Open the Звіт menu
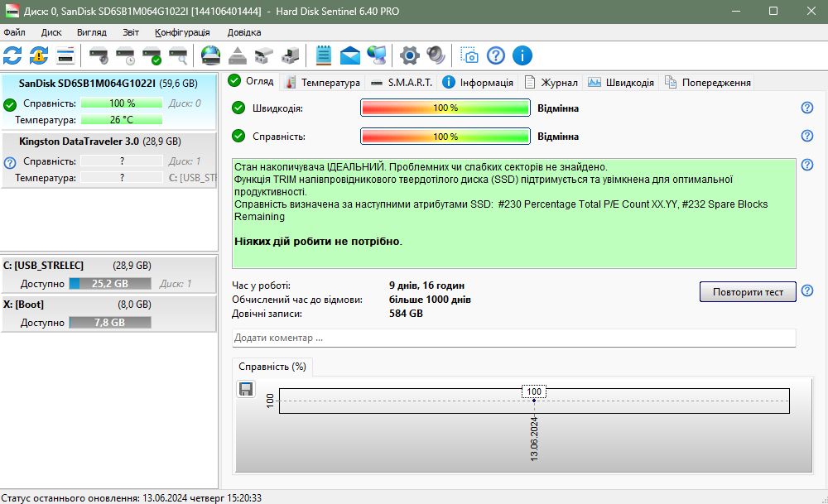Image resolution: width=828 pixels, height=504 pixels. click(131, 32)
